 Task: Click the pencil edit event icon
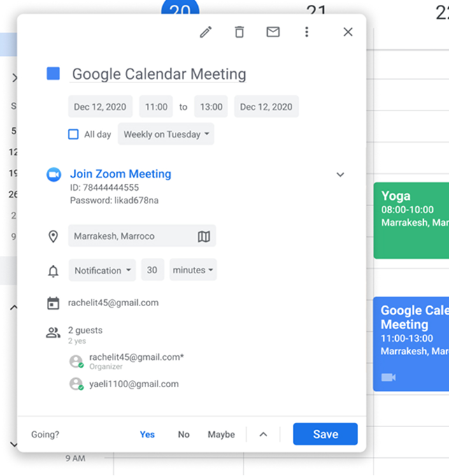[x=206, y=32]
